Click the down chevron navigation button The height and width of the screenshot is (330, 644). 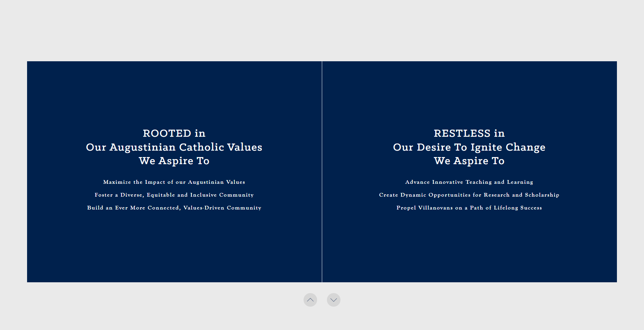click(333, 300)
